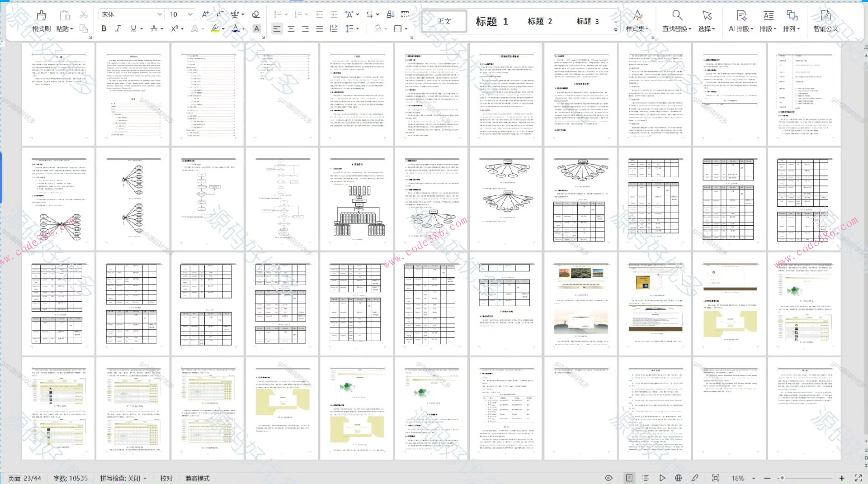This screenshot has width=868, height=484.
Task: Click the clear formatting eraser icon
Action: [255, 14]
